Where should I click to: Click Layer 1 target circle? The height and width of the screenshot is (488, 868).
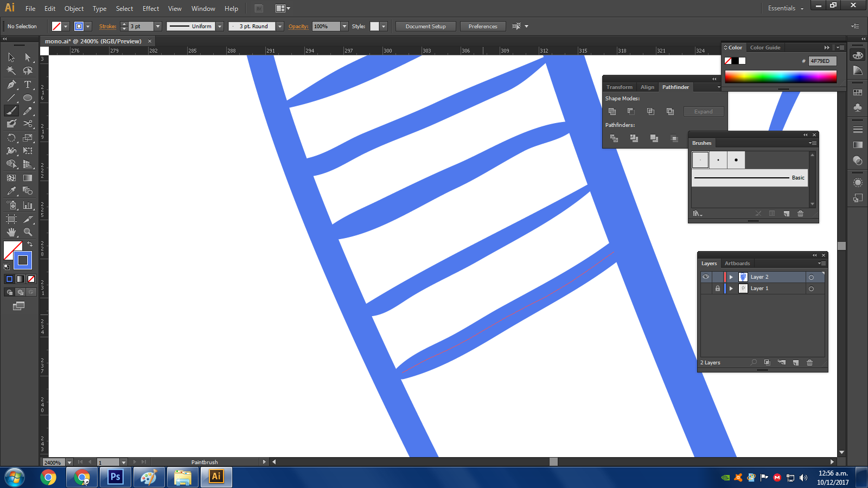click(x=811, y=289)
